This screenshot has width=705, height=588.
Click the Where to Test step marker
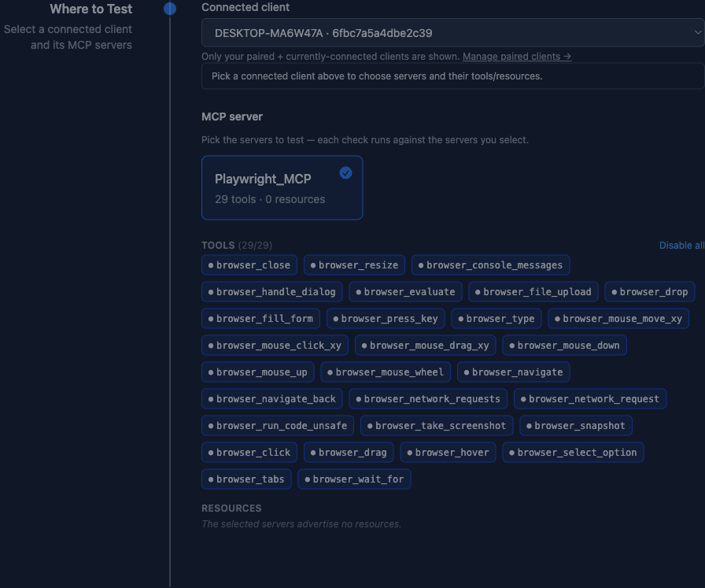170,9
